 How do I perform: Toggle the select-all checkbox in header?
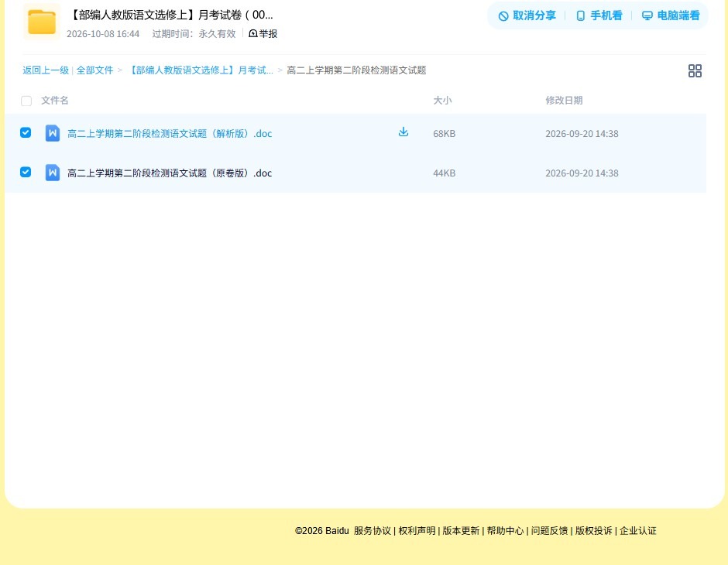[x=26, y=101]
